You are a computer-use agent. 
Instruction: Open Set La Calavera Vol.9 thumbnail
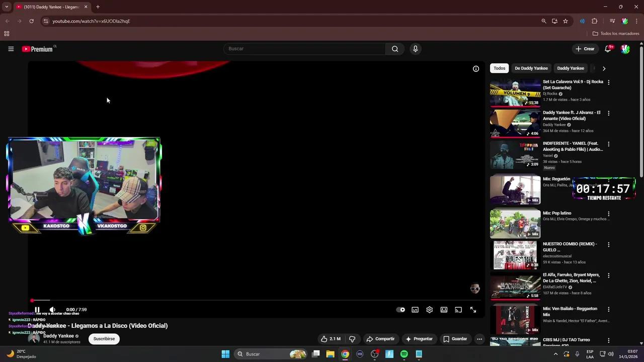tap(515, 93)
